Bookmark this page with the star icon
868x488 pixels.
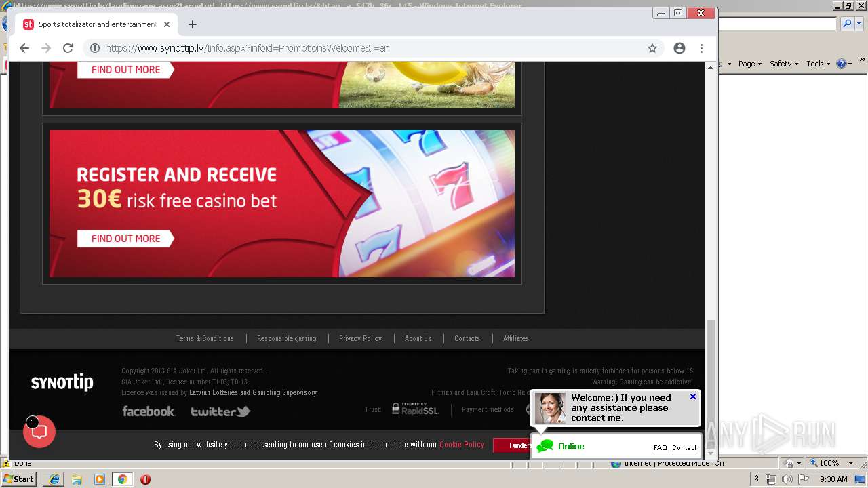coord(652,48)
